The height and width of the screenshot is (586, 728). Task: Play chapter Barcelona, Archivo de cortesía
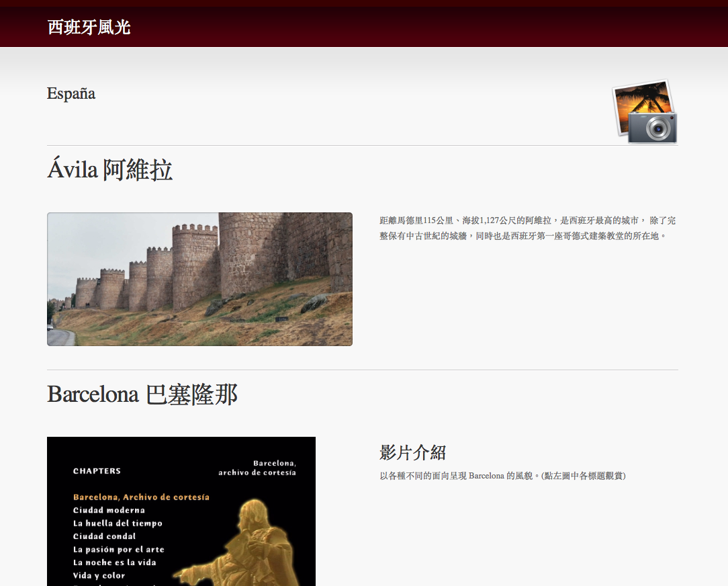pos(141,497)
